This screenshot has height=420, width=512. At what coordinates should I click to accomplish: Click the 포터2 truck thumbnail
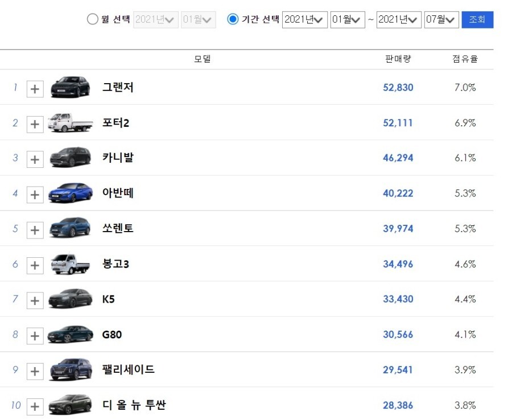(70, 122)
